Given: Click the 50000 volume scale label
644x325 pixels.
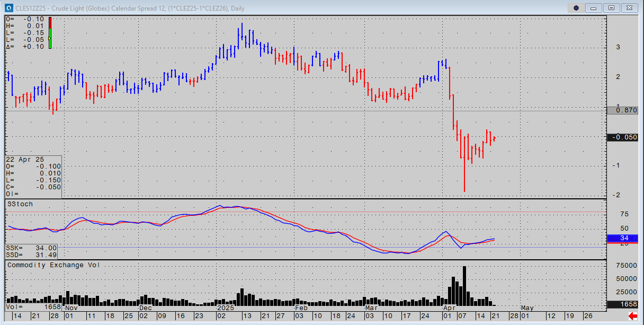Looking at the screenshot, I should [x=625, y=279].
